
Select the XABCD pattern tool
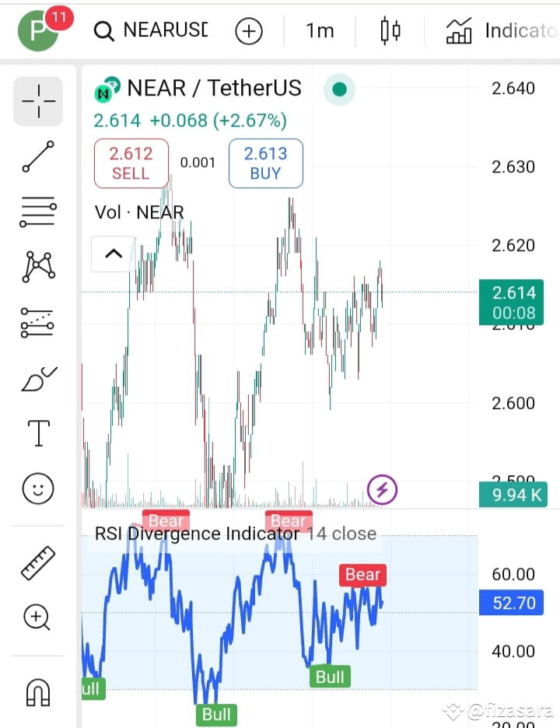click(38, 267)
